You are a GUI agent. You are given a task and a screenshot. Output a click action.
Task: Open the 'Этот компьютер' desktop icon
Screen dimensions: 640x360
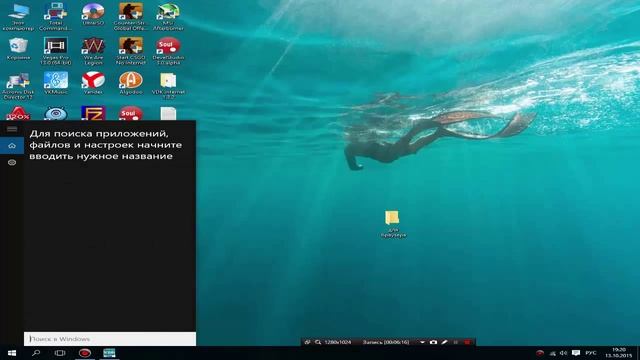click(x=18, y=17)
